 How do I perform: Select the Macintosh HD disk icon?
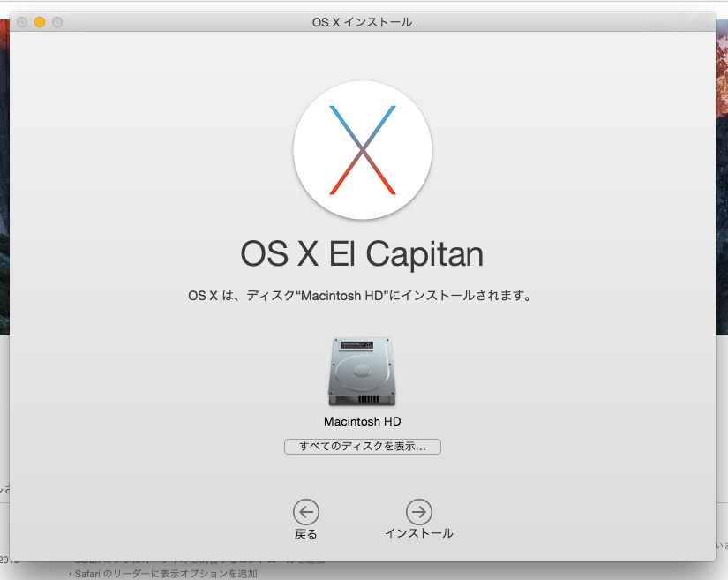pos(362,372)
